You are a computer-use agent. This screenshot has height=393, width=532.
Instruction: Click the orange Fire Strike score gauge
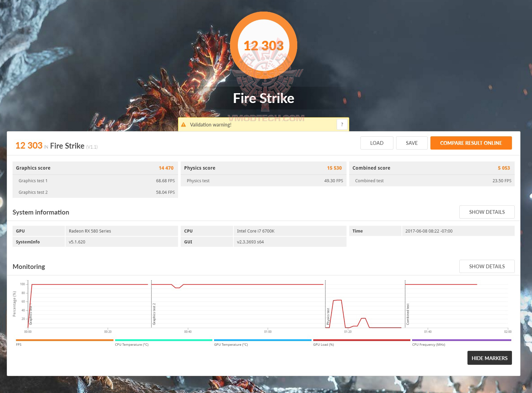[264, 45]
